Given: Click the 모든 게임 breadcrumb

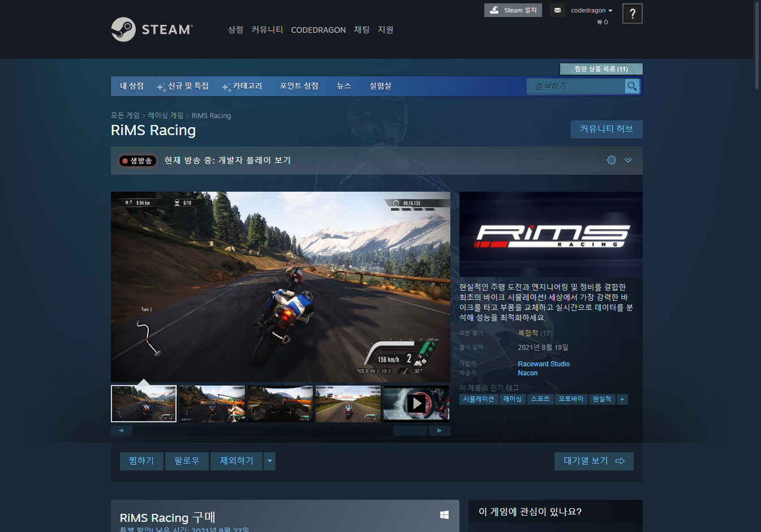Looking at the screenshot, I should point(125,115).
